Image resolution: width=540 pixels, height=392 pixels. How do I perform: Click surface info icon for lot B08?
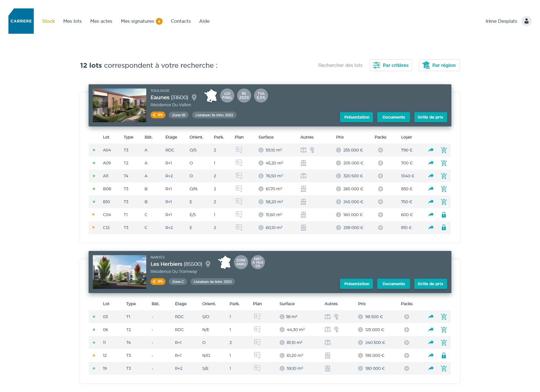(261, 189)
